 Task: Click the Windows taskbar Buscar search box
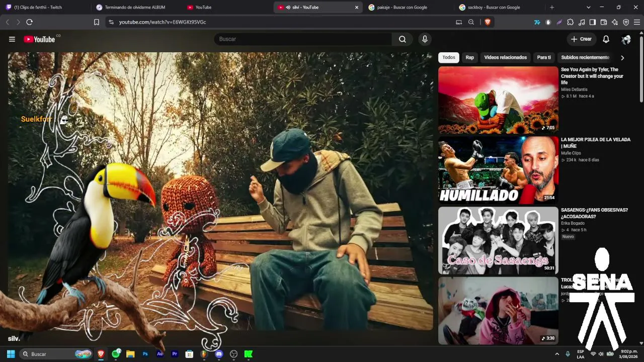(x=56, y=354)
